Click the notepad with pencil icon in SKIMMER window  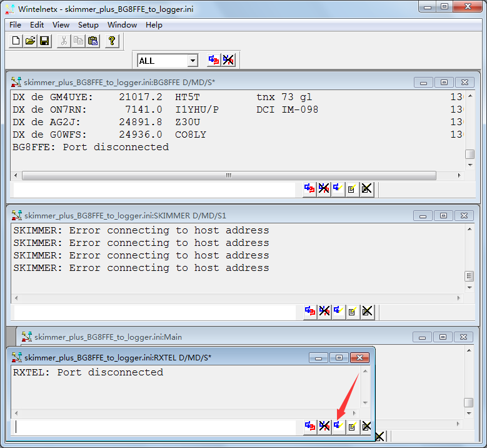[x=353, y=311]
